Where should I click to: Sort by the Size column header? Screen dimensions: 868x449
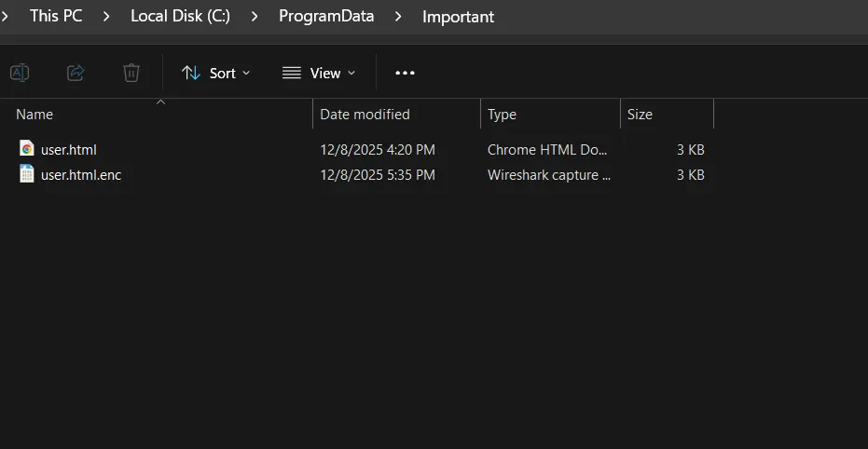click(x=640, y=115)
